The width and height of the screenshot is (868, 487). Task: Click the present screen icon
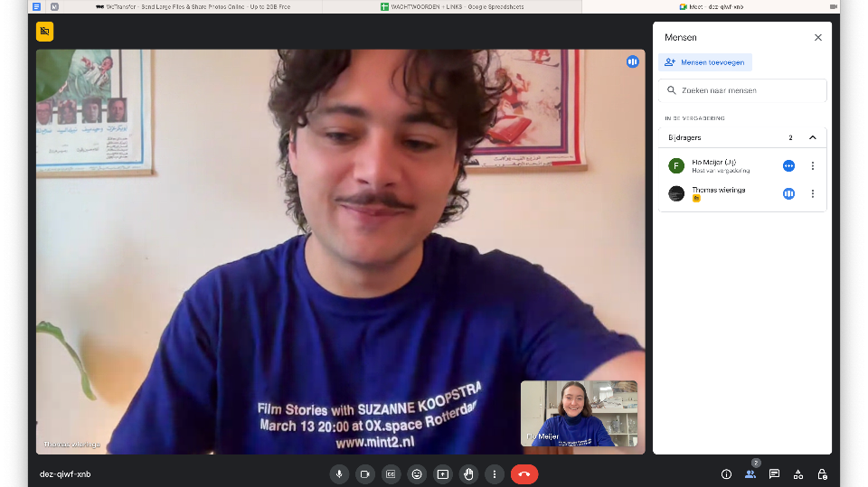[443, 474]
